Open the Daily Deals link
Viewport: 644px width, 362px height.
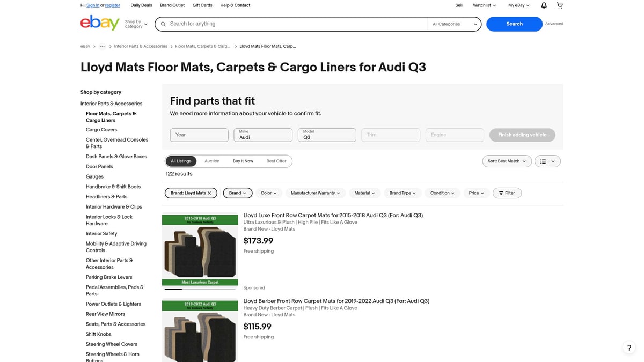pyautogui.click(x=141, y=5)
